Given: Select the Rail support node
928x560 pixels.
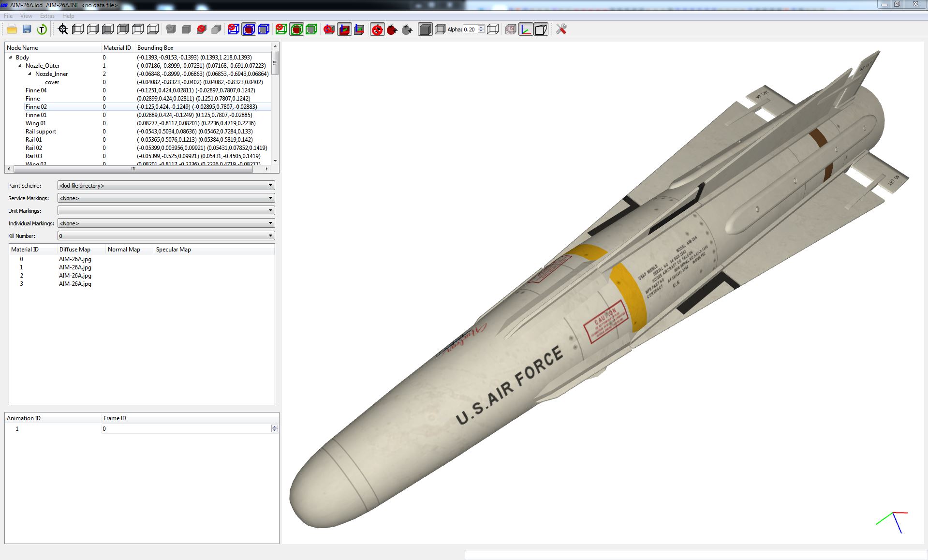Looking at the screenshot, I should pos(41,132).
